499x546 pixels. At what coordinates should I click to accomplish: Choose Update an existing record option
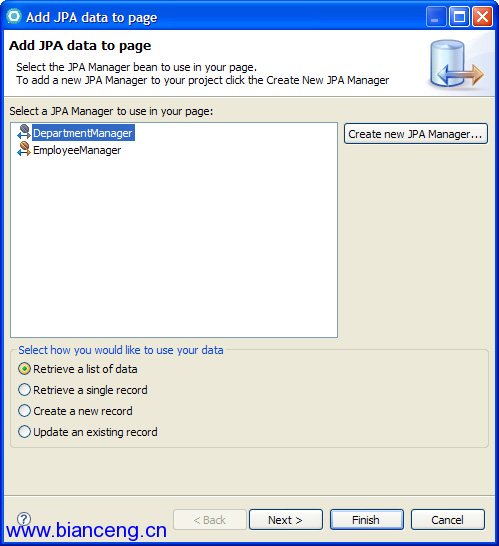click(88, 432)
